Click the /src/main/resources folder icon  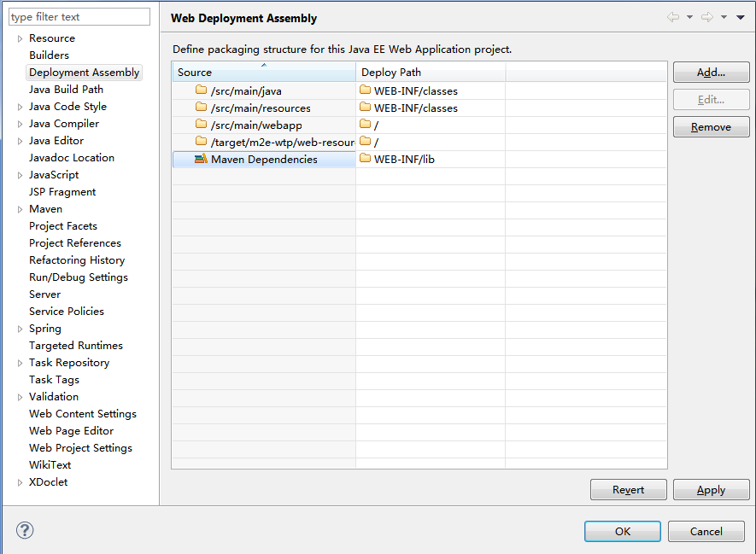point(202,108)
